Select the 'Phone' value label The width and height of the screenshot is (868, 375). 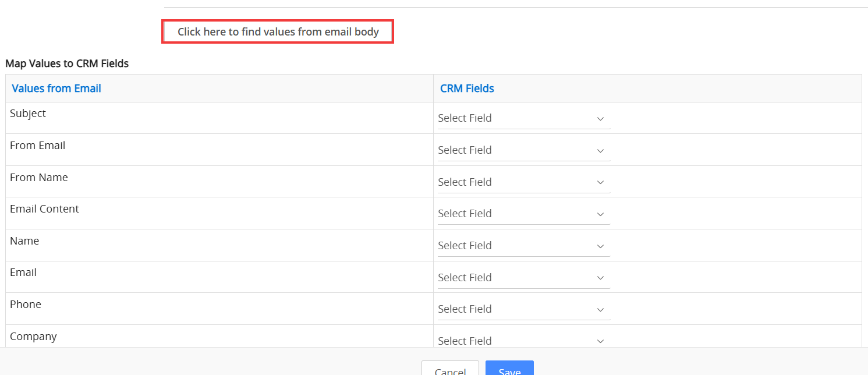26,305
